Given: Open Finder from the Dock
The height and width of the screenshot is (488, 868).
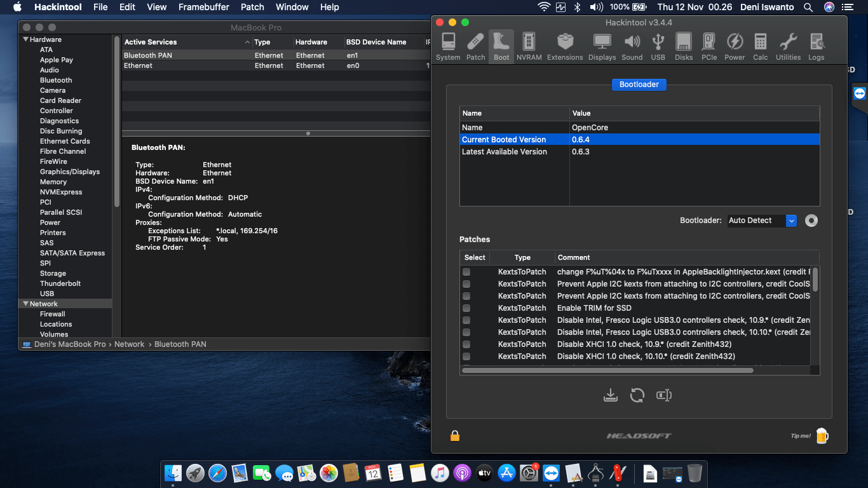Looking at the screenshot, I should [x=173, y=473].
